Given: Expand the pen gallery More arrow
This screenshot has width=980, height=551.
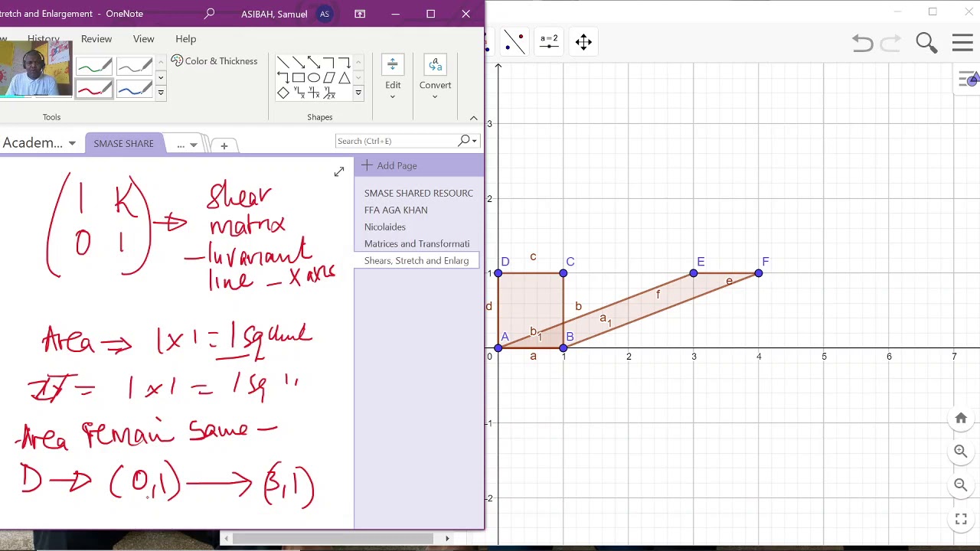Looking at the screenshot, I should click(x=161, y=92).
